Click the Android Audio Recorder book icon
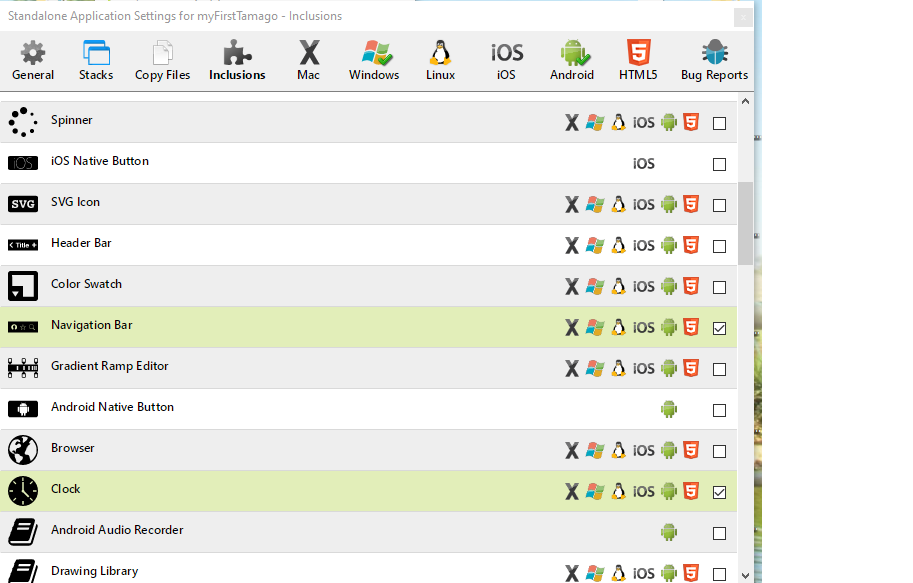 (23, 532)
